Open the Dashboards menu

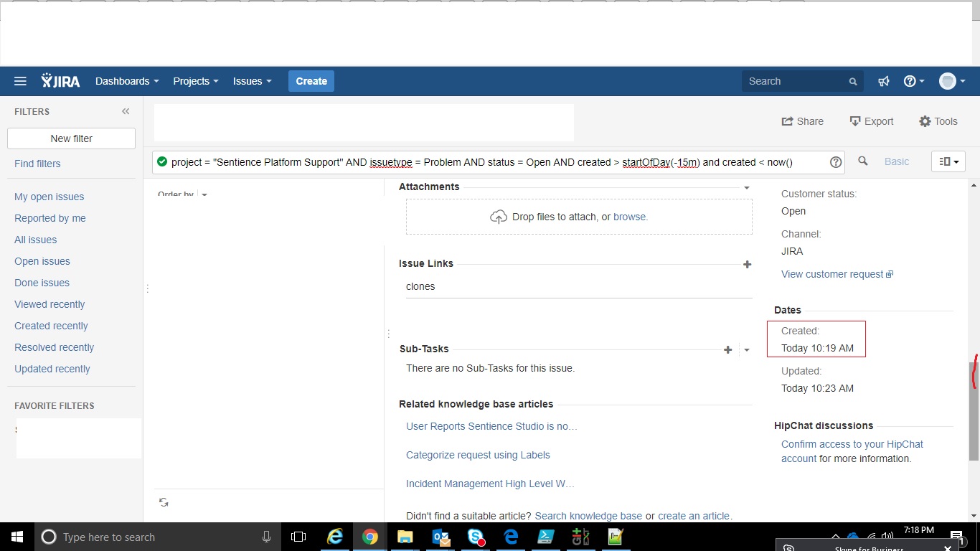click(127, 81)
